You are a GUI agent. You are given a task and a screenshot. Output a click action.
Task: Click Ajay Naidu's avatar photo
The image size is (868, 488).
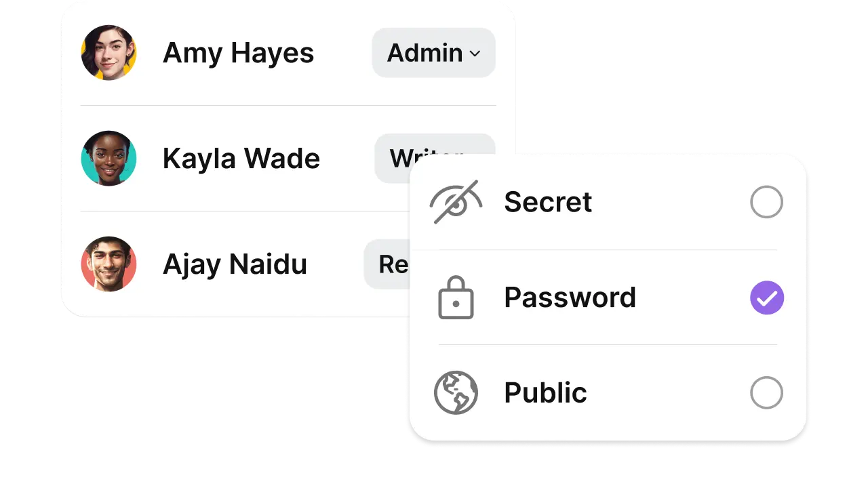click(108, 264)
